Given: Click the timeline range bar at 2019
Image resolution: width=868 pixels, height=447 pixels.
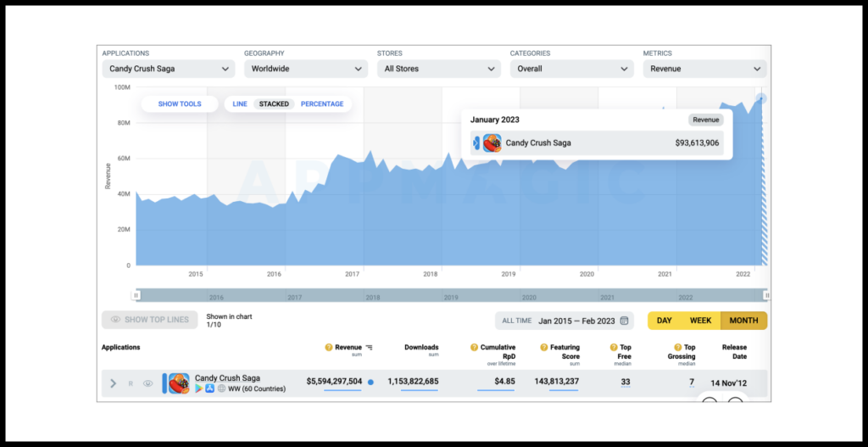Looking at the screenshot, I should pyautogui.click(x=451, y=297).
